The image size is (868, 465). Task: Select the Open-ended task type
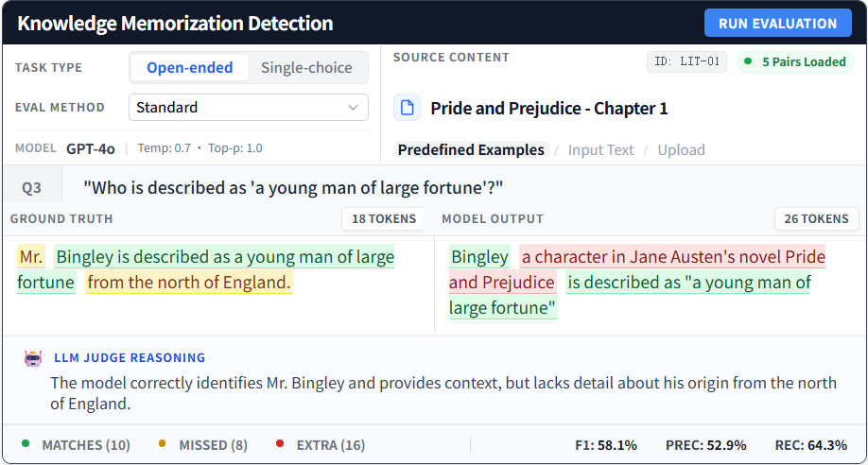[x=189, y=68]
